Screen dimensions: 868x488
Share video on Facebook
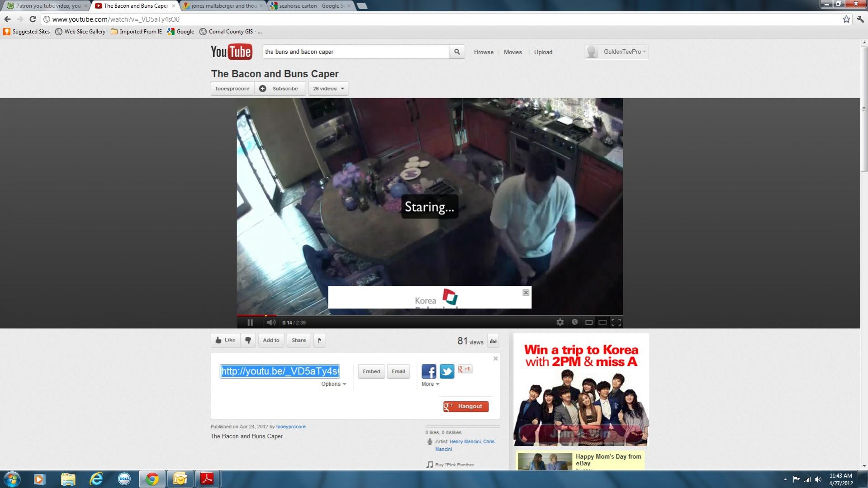(429, 371)
